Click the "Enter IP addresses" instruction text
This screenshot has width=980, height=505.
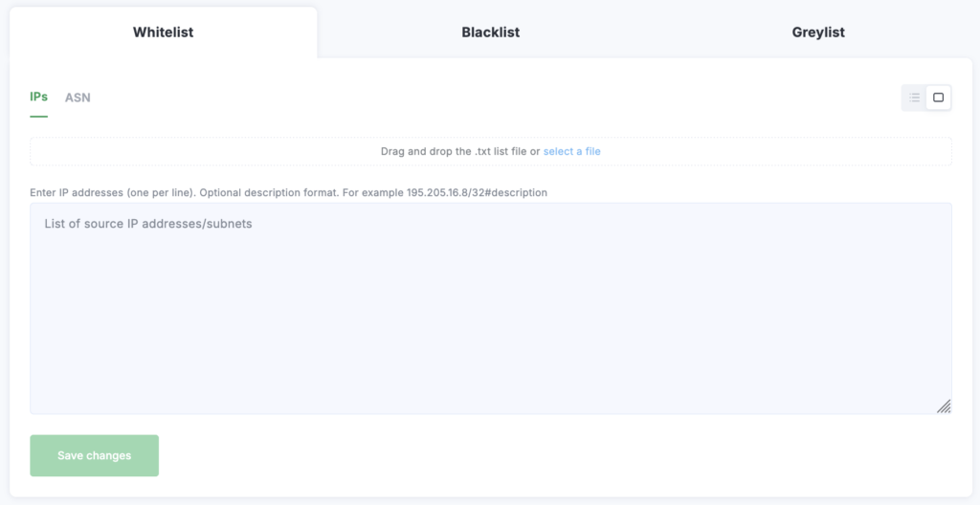(113, 192)
